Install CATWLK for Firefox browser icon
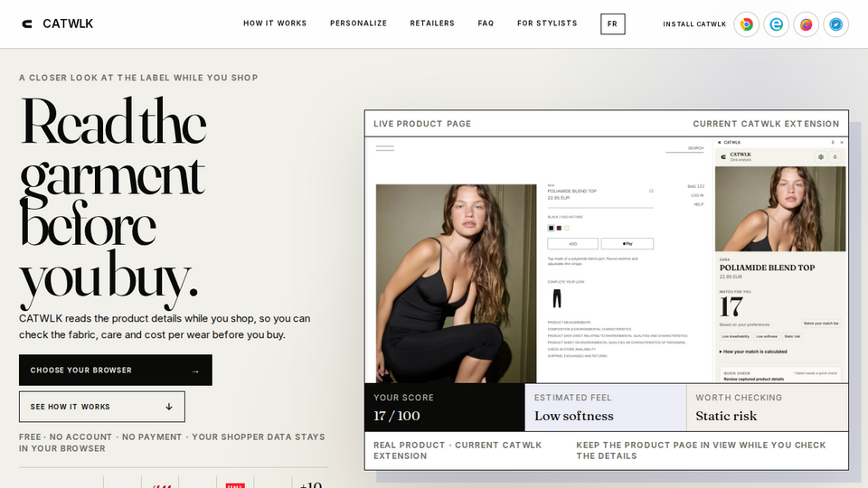This screenshot has height=488, width=868. [x=806, y=24]
